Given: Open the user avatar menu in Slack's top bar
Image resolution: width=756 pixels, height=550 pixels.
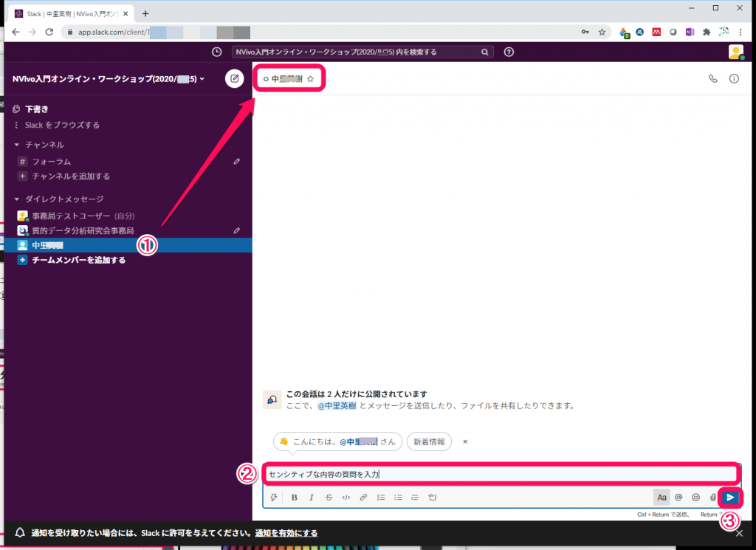Looking at the screenshot, I should [736, 52].
